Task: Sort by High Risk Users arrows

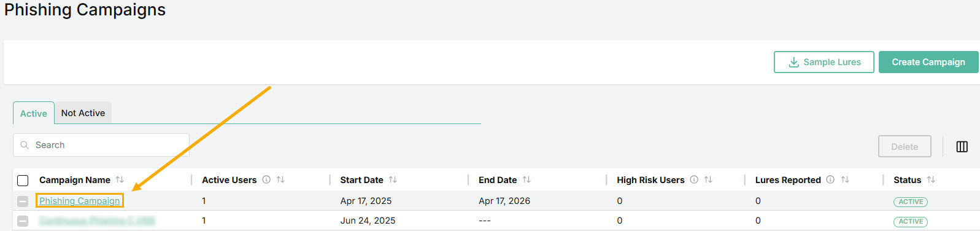Action: tap(708, 180)
